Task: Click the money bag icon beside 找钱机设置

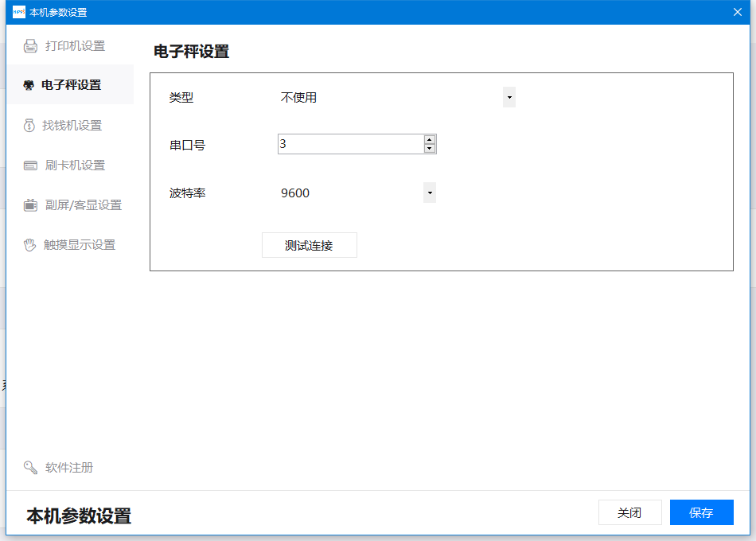Action: (x=29, y=126)
